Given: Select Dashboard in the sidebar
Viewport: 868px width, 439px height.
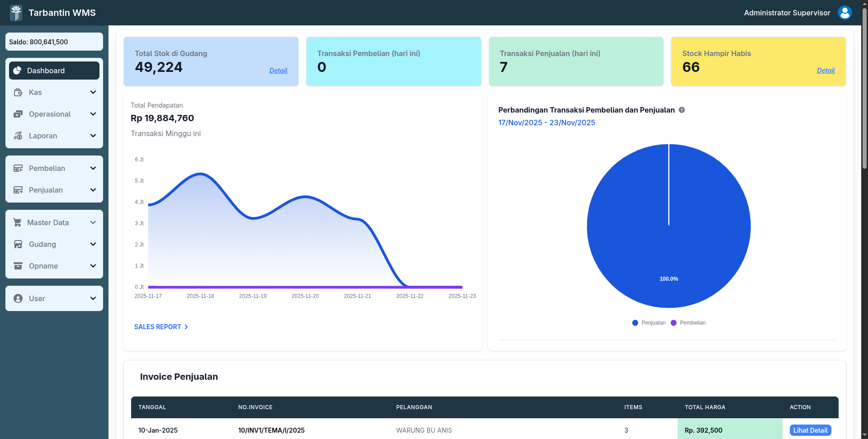Looking at the screenshot, I should point(54,71).
